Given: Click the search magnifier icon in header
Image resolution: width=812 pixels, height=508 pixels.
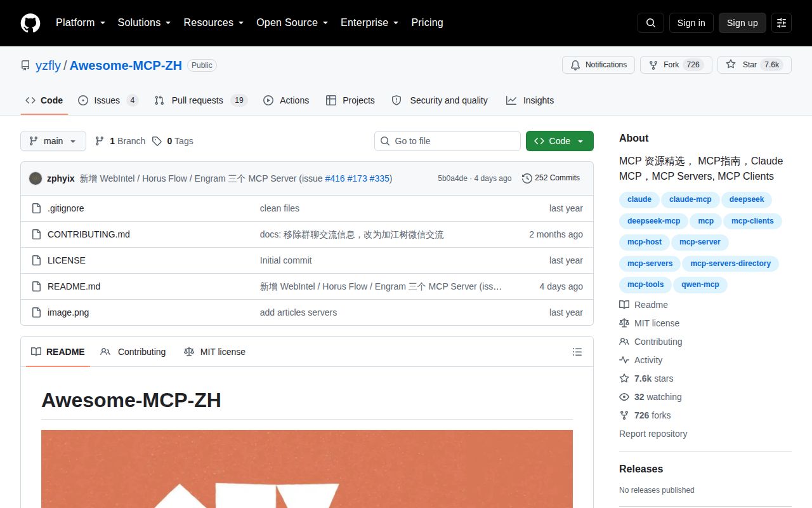Looking at the screenshot, I should pyautogui.click(x=651, y=23).
